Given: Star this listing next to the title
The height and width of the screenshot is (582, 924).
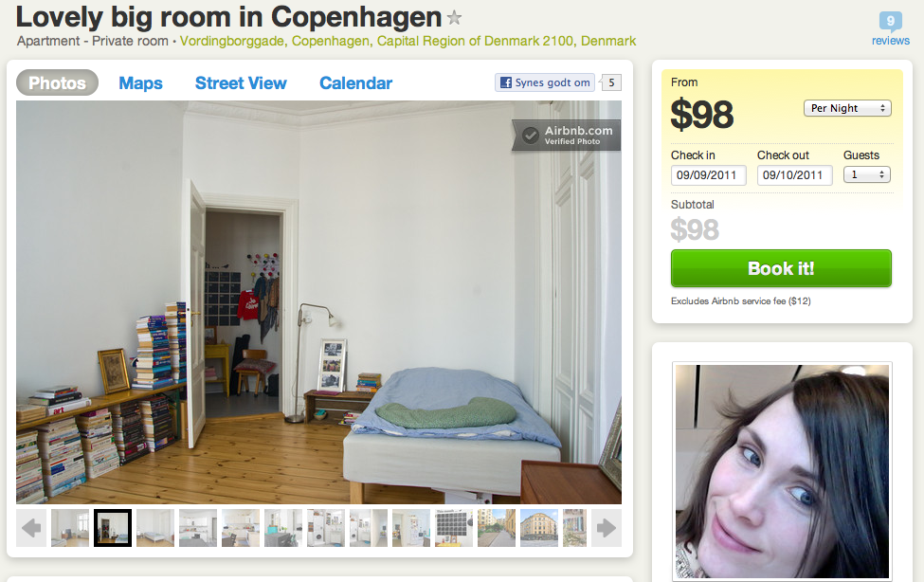Looking at the screenshot, I should pyautogui.click(x=454, y=18).
